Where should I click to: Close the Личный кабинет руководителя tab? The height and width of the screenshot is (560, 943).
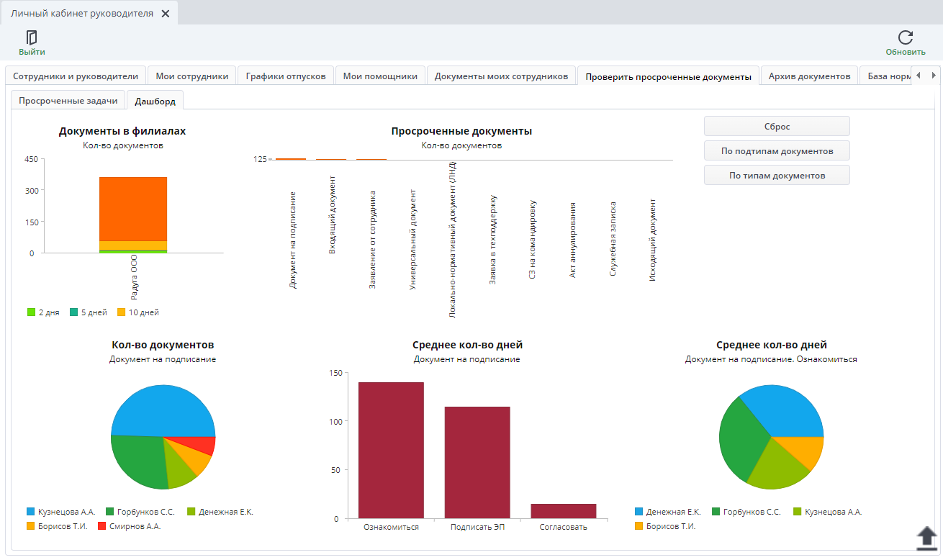pyautogui.click(x=165, y=13)
